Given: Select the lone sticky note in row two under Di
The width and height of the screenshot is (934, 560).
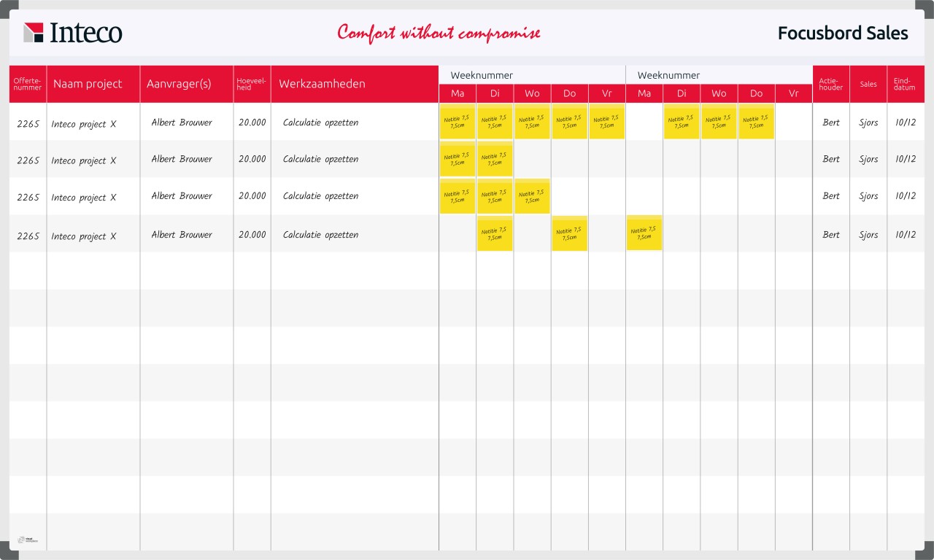Looking at the screenshot, I should (495, 159).
